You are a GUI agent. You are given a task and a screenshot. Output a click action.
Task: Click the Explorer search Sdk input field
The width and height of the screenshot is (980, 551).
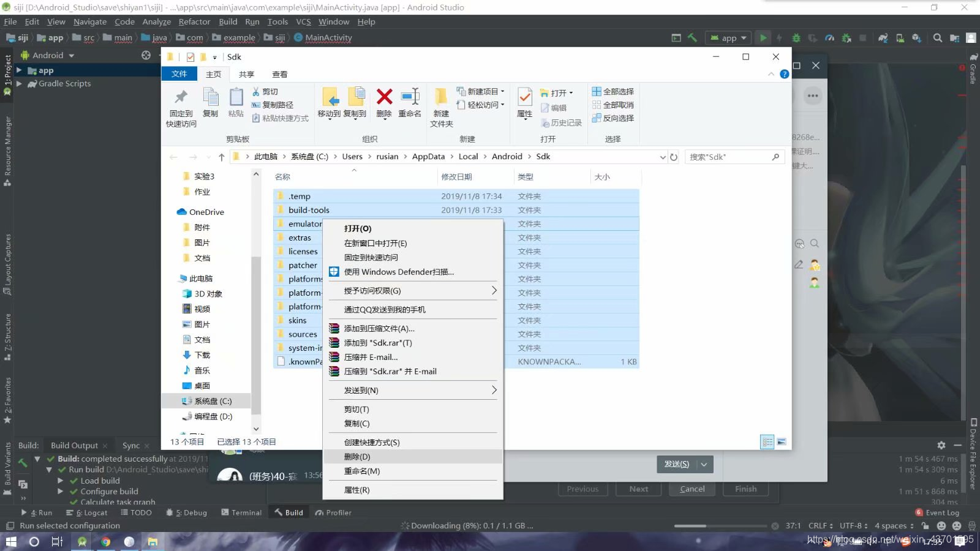click(729, 157)
